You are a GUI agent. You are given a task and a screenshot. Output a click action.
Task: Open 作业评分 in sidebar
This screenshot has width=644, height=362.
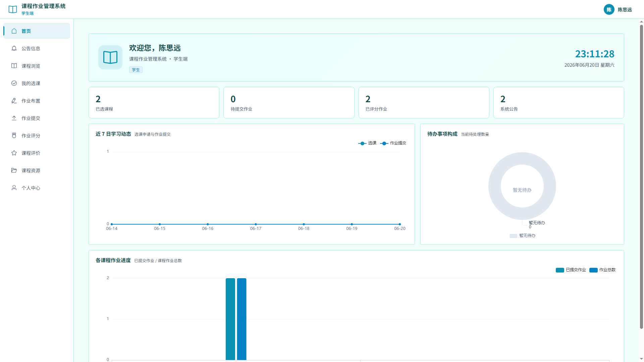(37, 135)
